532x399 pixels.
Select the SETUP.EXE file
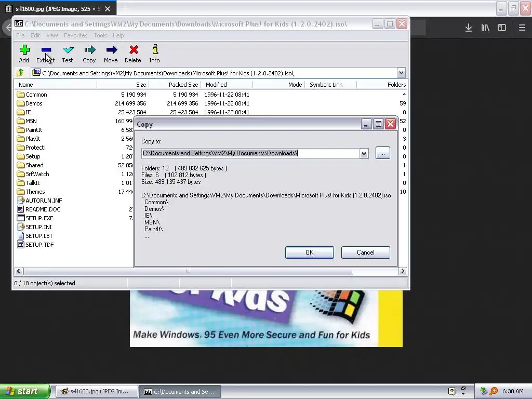click(35, 218)
